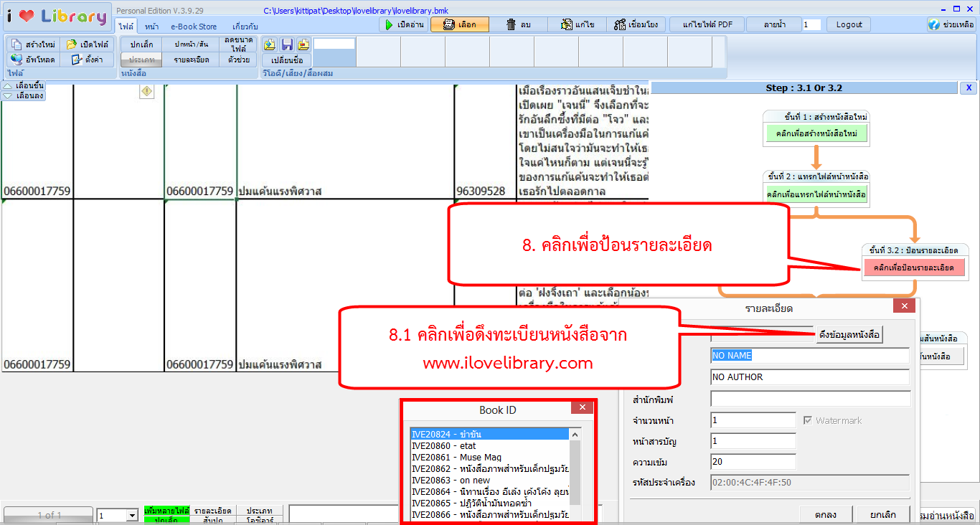The width and height of the screenshot is (980, 525).
Task: Select IVE20863 - on new entry
Action: (x=491, y=480)
